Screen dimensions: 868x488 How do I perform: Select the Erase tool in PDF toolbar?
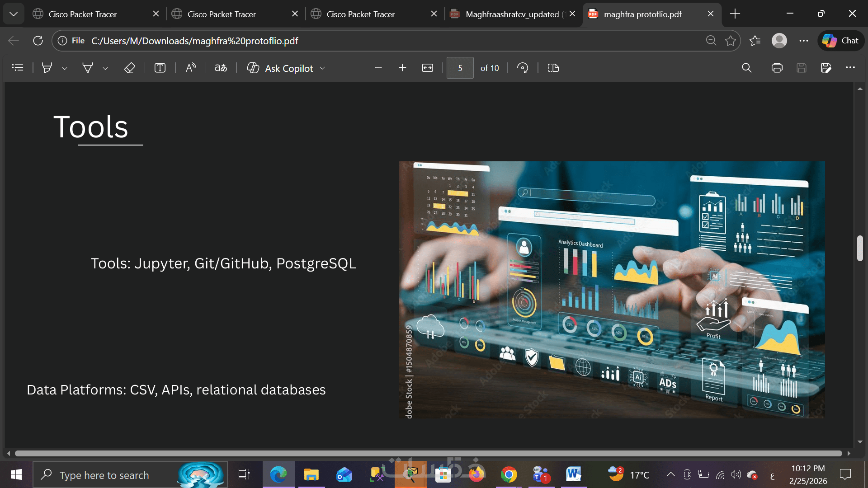129,68
